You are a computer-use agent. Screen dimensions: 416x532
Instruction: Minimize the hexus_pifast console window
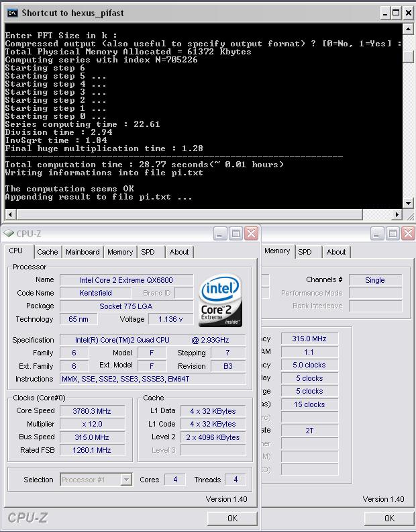(385, 13)
